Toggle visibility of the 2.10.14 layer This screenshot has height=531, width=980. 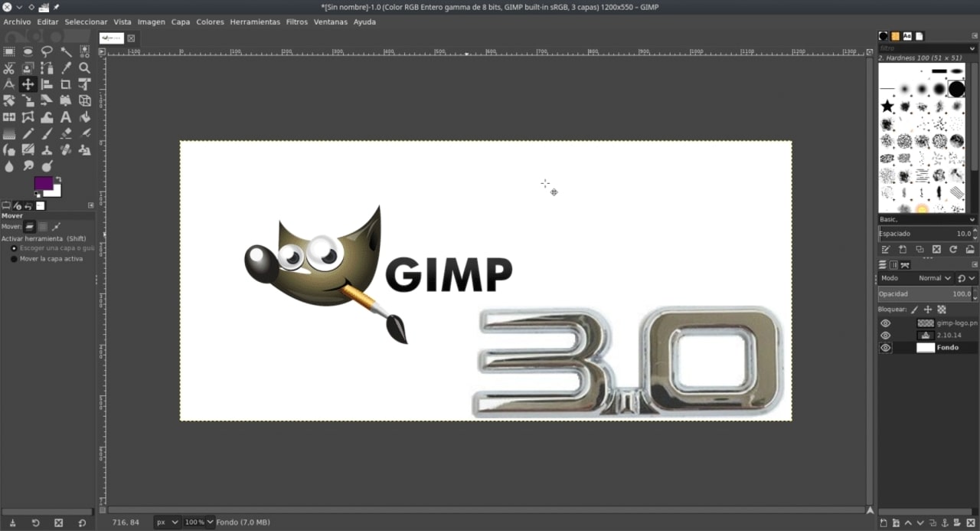[886, 335]
